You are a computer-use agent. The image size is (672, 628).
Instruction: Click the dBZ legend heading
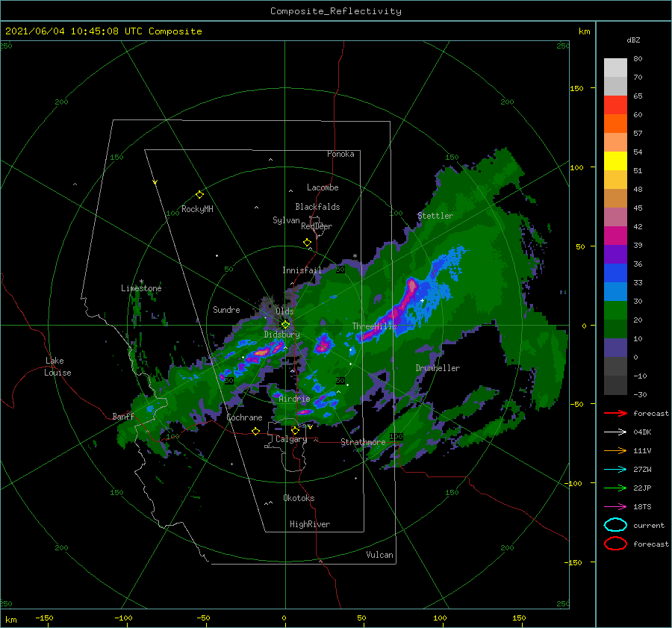coord(633,40)
